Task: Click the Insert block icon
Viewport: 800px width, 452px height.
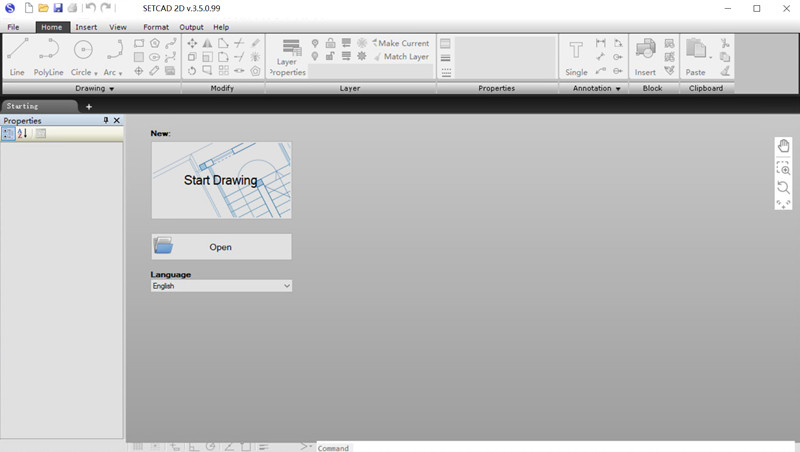Action: pyautogui.click(x=645, y=57)
